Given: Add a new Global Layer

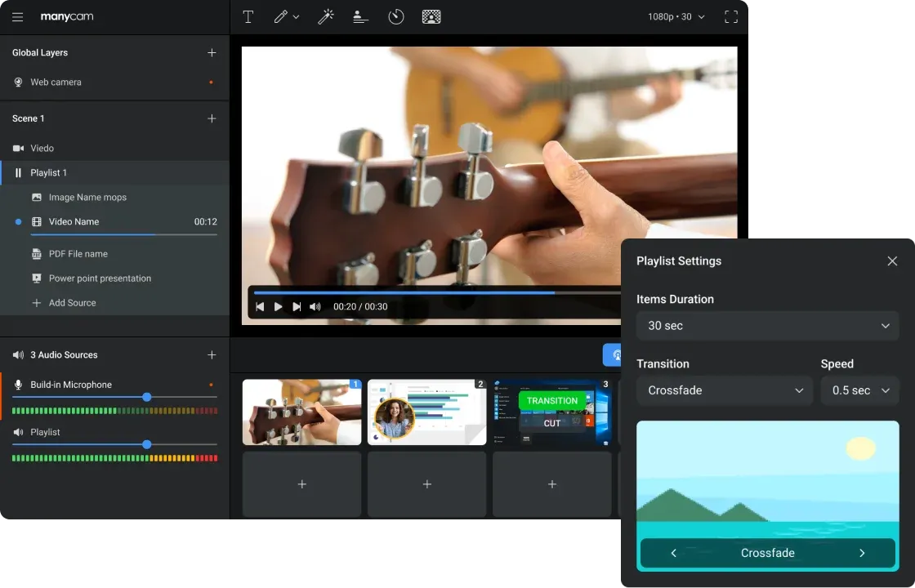Looking at the screenshot, I should [x=212, y=53].
